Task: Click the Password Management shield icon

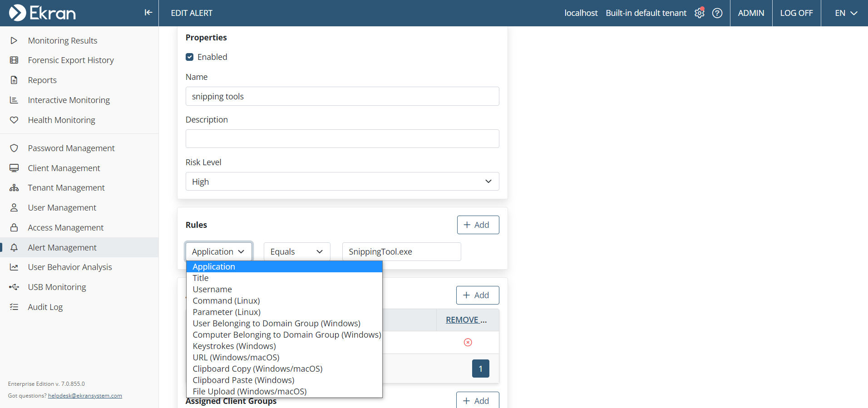Action: (14, 148)
